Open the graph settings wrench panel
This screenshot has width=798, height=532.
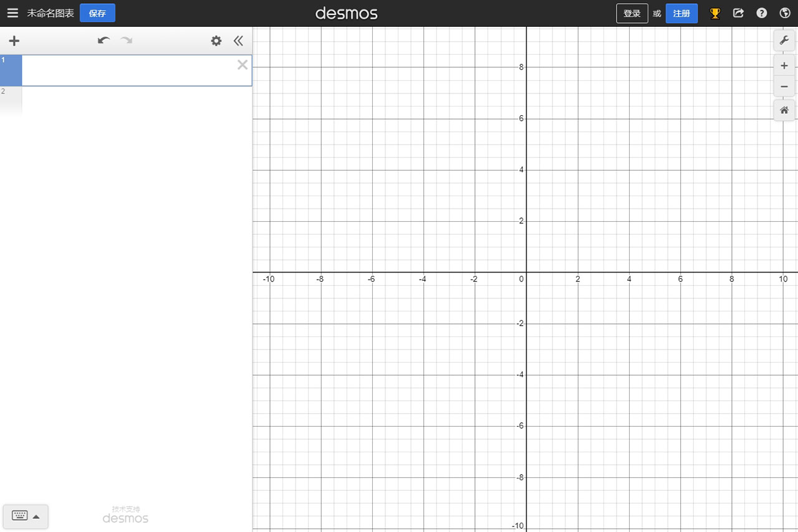(x=784, y=40)
